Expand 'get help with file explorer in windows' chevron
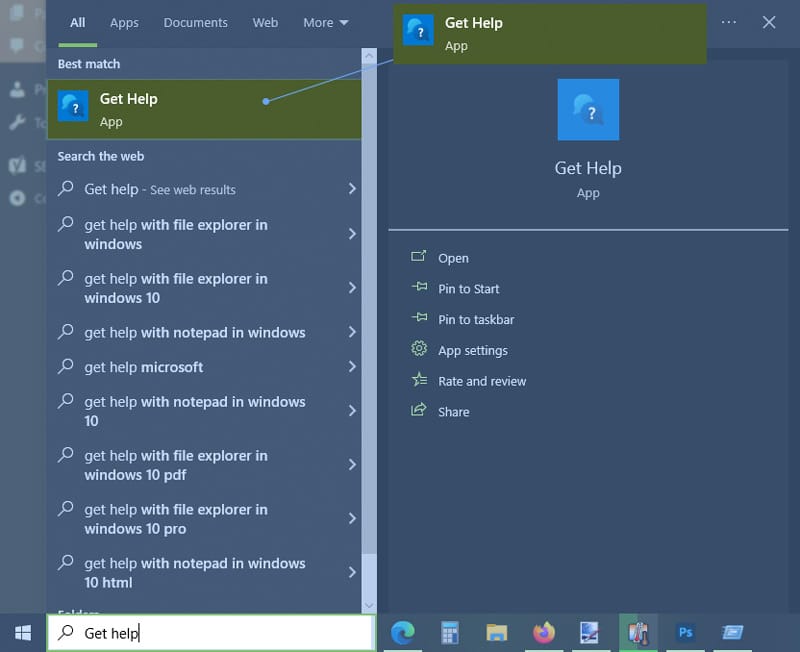Screen dimensions: 800x652 point(352,234)
